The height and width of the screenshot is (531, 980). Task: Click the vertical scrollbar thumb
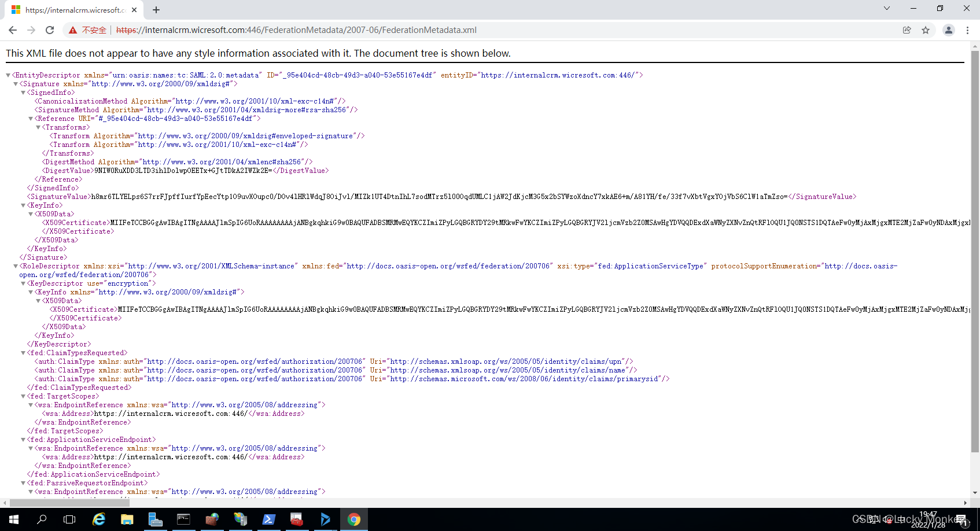point(975,252)
